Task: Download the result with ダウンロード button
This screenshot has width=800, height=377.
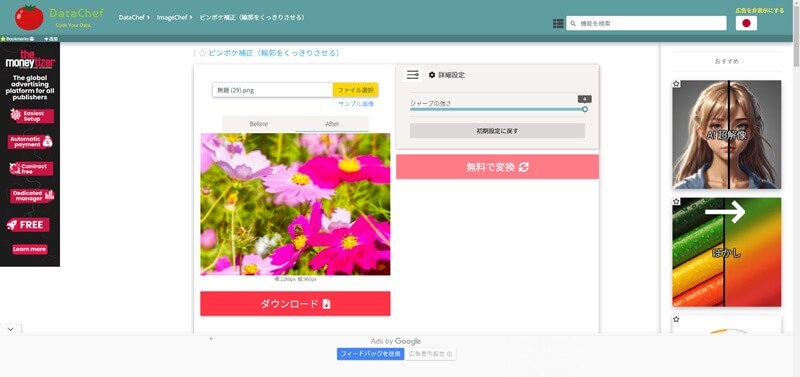Action: coord(295,304)
